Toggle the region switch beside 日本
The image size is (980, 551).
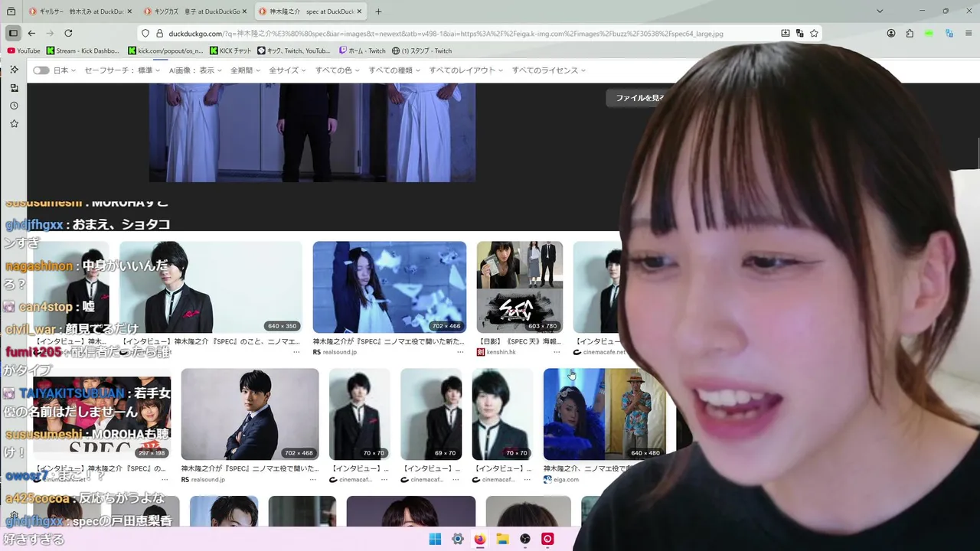(x=41, y=70)
